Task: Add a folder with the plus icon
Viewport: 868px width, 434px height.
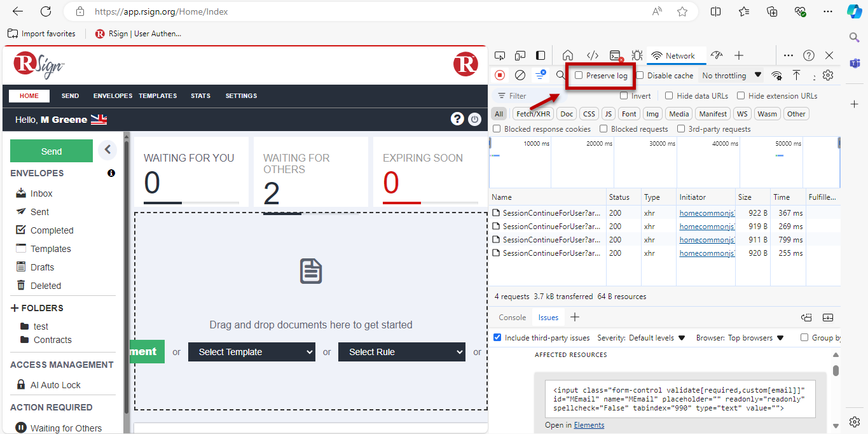Action: (x=15, y=308)
